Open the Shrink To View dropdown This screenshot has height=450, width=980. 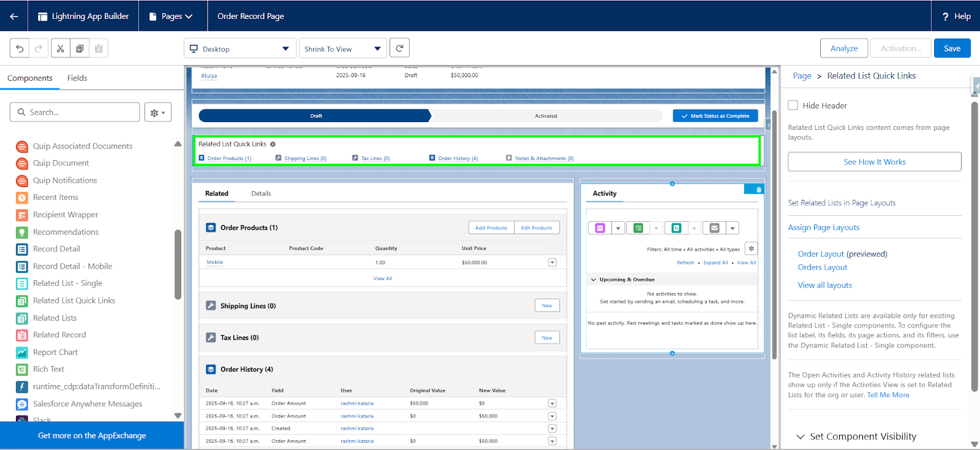pos(342,48)
